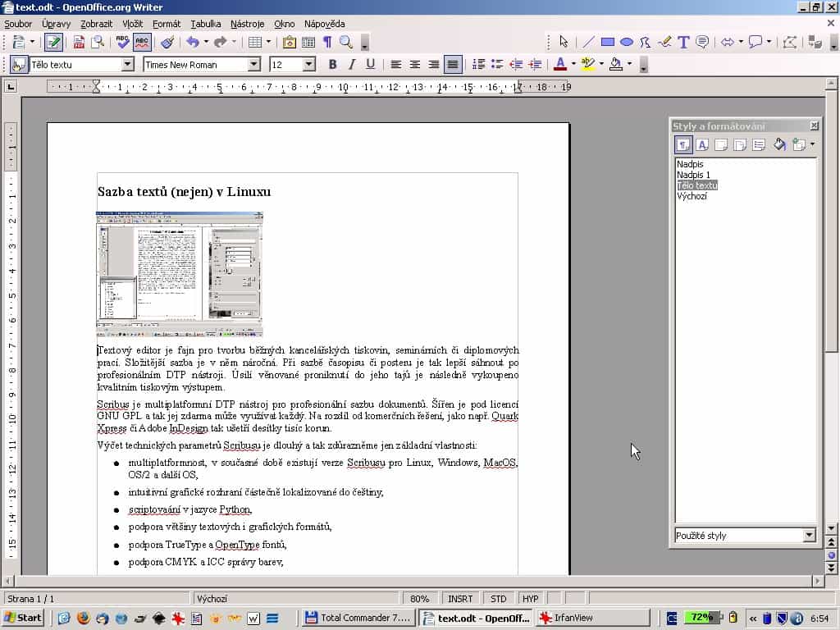Open the Zobrazit menu

[97, 24]
